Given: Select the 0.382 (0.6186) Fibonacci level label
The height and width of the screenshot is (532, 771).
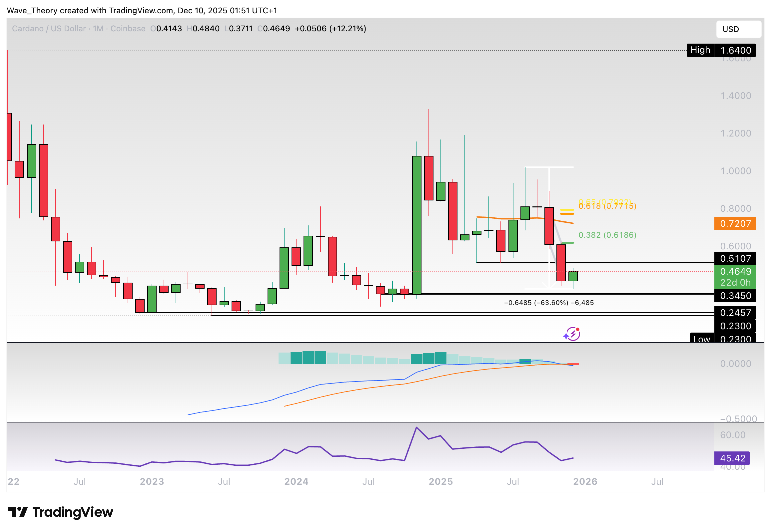Looking at the screenshot, I should (x=607, y=235).
